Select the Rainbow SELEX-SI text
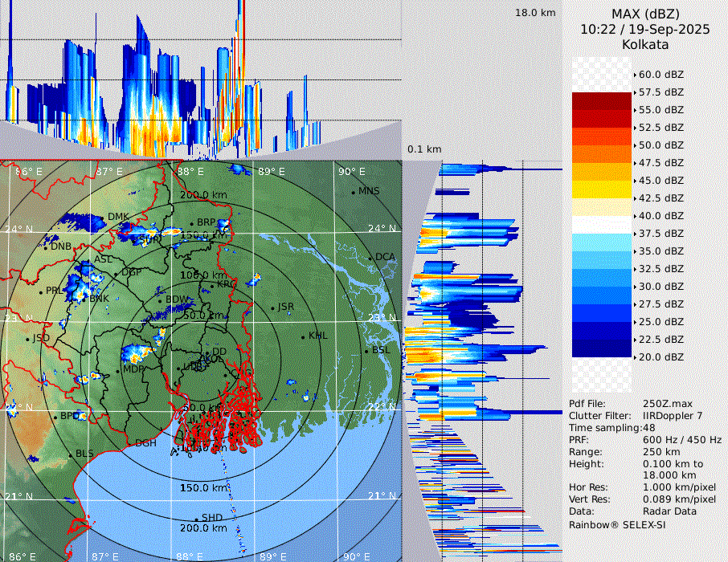728x562 pixels. point(617,524)
